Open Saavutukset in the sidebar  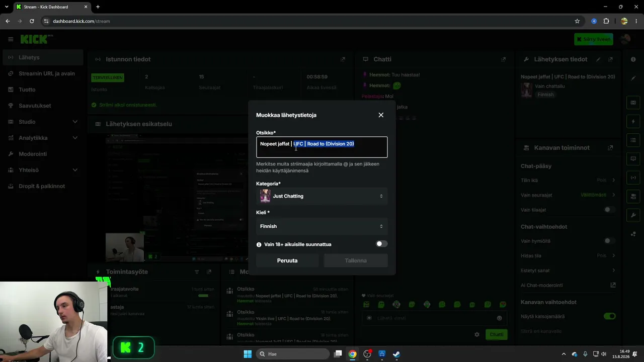[43, 106]
